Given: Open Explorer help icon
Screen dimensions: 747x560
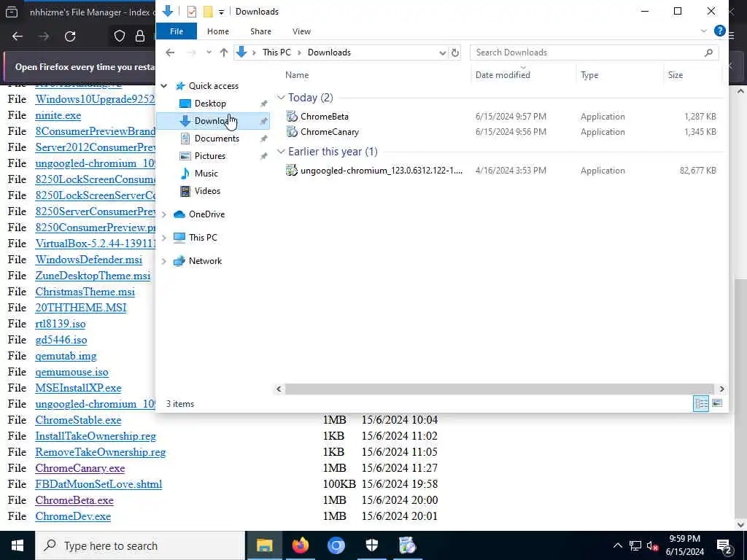Looking at the screenshot, I should (x=719, y=31).
